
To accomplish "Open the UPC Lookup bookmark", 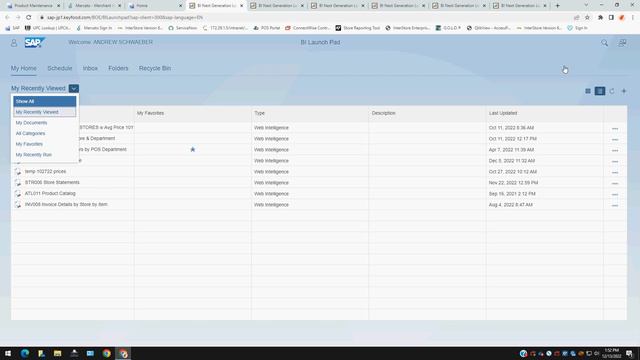I will (x=47, y=28).
